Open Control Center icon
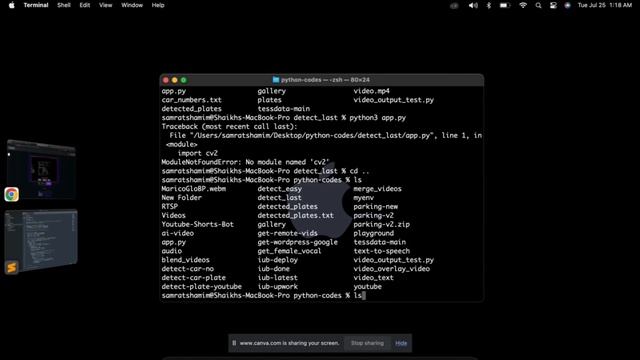The image size is (640, 360). (553, 5)
